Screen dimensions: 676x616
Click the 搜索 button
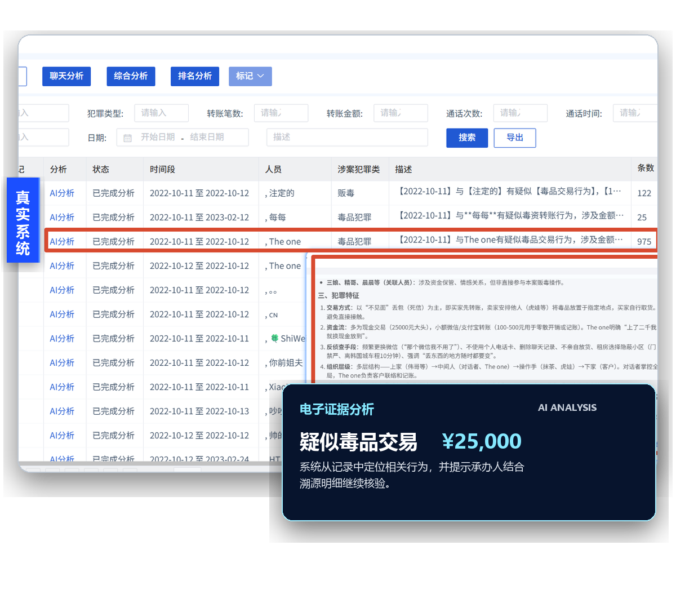click(467, 138)
